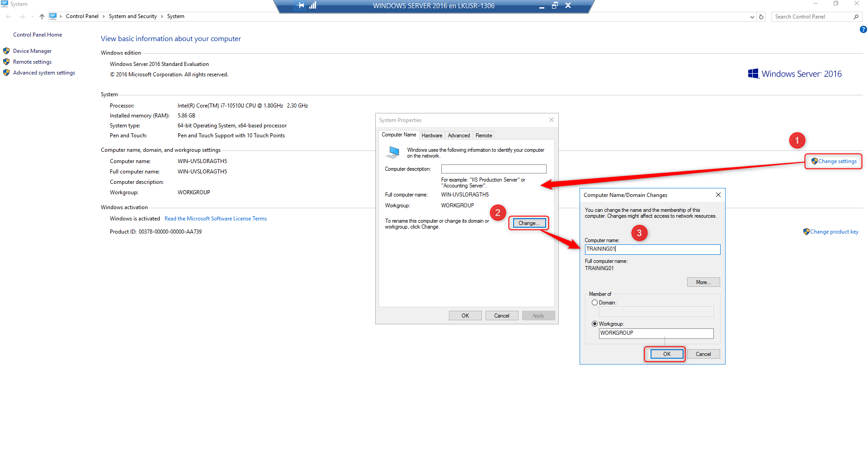Open the recent locations dropdown

(33, 17)
